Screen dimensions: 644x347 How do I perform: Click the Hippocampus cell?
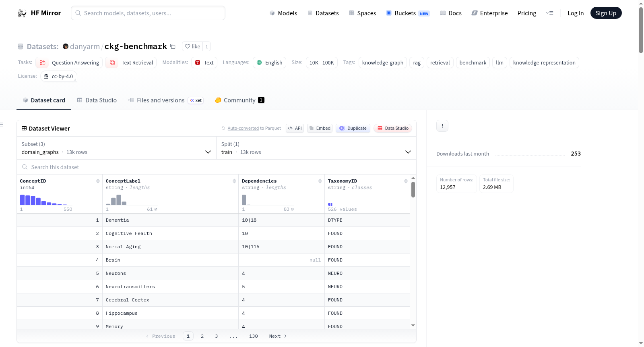170,313
